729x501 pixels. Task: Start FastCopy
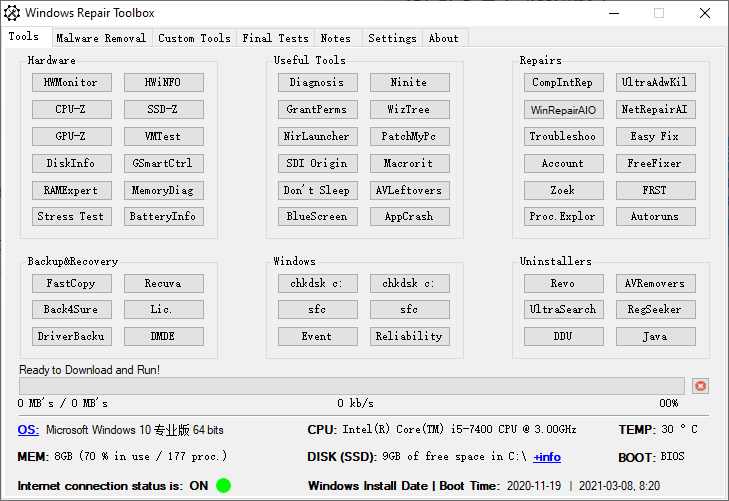[x=72, y=283]
